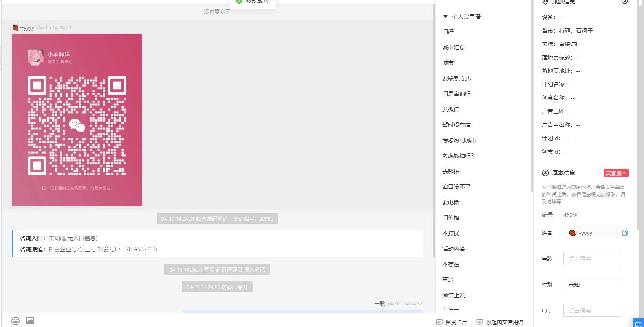Viewport: 644px width, 327px height.
Task: Select the 要电话 quick phrase
Action: click(451, 202)
